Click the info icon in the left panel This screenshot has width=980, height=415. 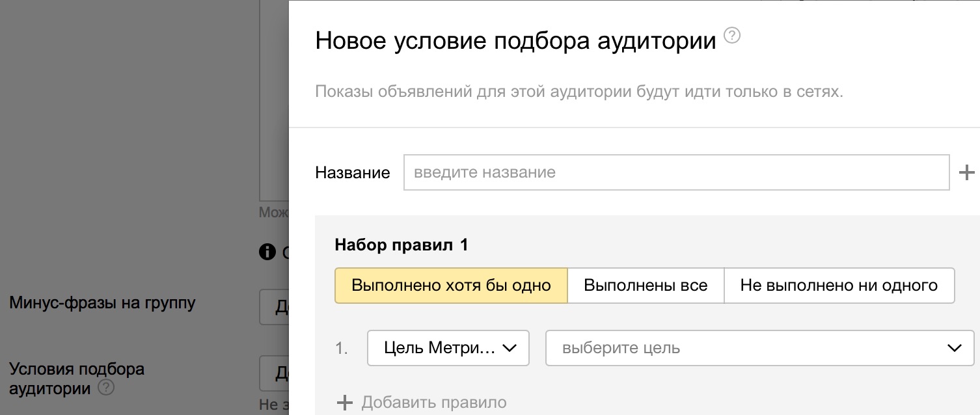[x=266, y=252]
